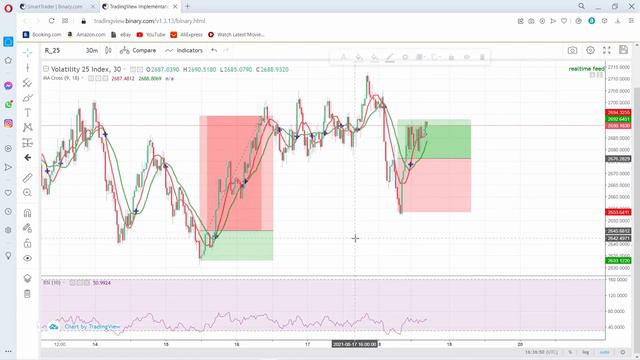Select the TradingView Implementation tab
Image resolution: width=640 pixels, height=360 pixels.
(x=140, y=7)
